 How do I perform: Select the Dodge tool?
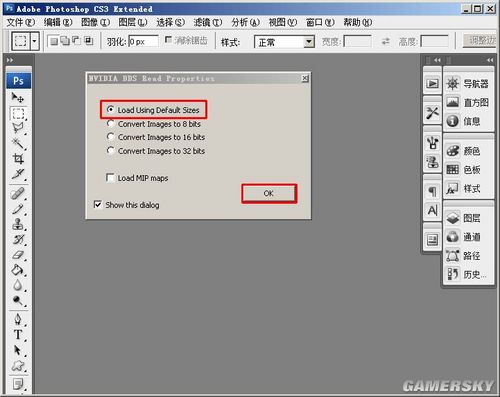(18, 300)
